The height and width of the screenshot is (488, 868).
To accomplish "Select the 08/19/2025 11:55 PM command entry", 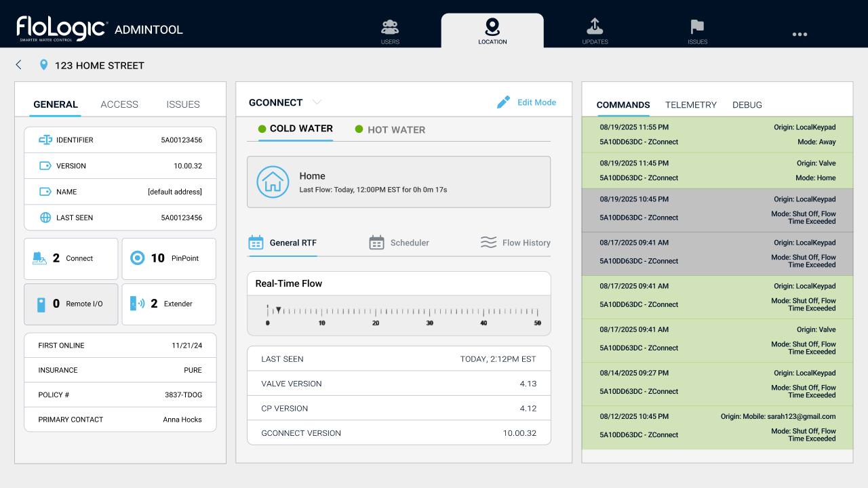I will tap(717, 134).
